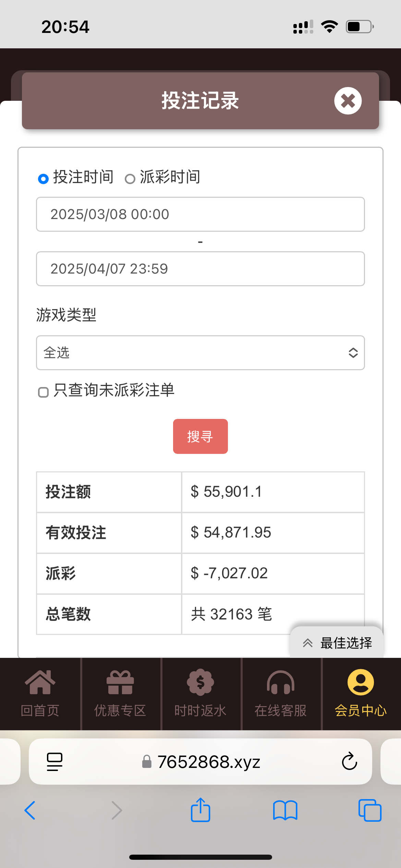Open Safari bookmarks book icon
The width and height of the screenshot is (401, 868).
[285, 810]
